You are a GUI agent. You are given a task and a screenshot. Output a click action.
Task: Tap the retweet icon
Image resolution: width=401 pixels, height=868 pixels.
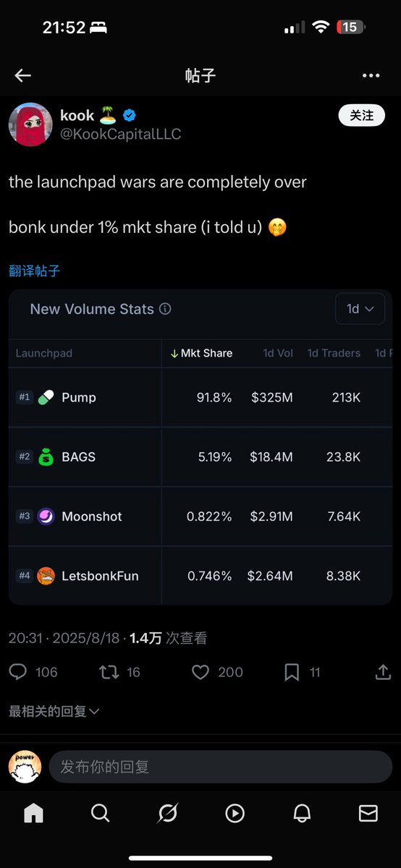(x=109, y=672)
